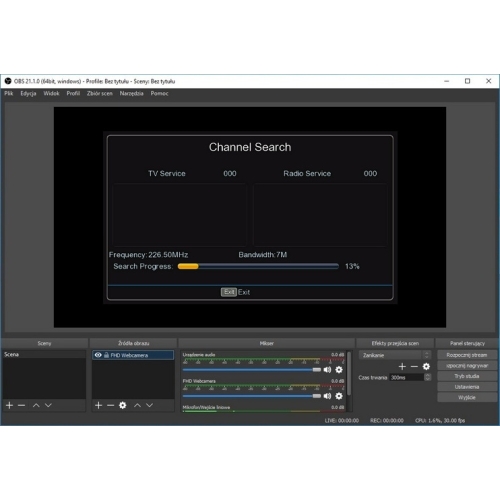Move scene up with arrow icon

(36, 405)
